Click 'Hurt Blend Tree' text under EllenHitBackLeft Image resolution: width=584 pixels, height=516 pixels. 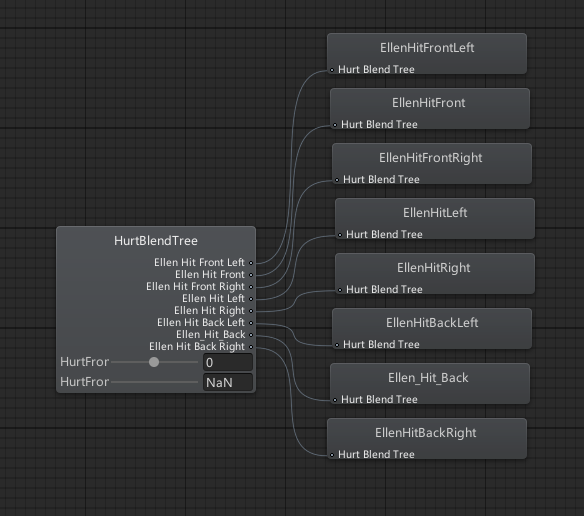[381, 345]
